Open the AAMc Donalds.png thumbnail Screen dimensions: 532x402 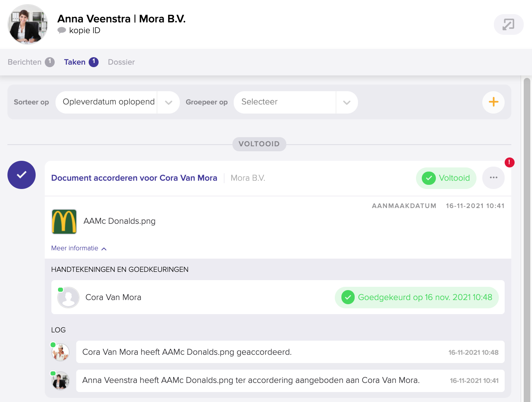(64, 222)
